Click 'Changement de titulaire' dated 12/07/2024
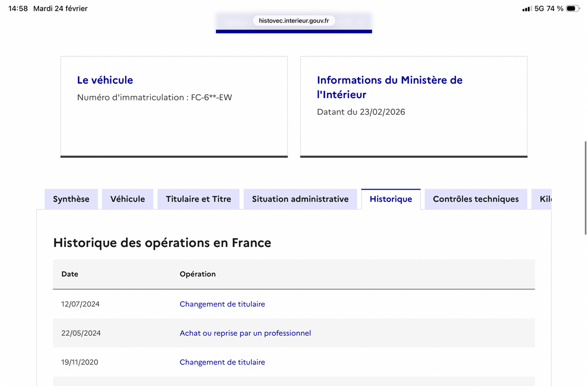 tap(222, 304)
